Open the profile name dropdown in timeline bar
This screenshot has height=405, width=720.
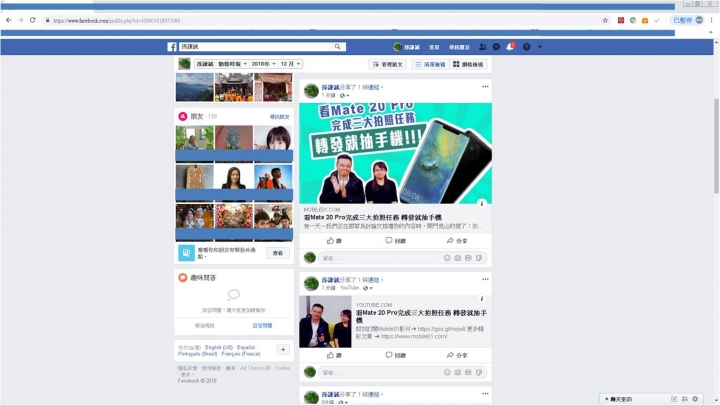(x=205, y=64)
